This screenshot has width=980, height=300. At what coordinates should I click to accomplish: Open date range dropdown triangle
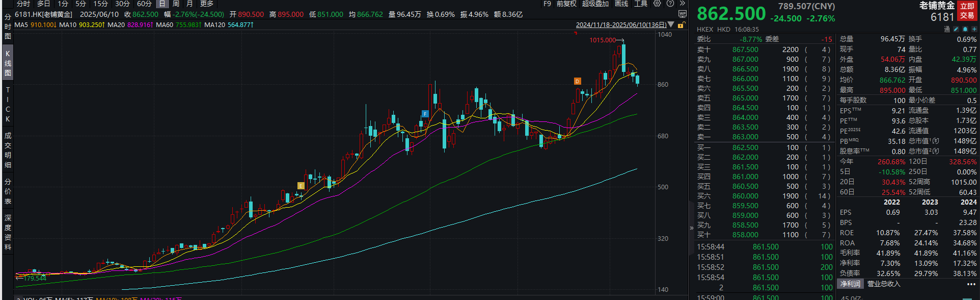(671, 25)
